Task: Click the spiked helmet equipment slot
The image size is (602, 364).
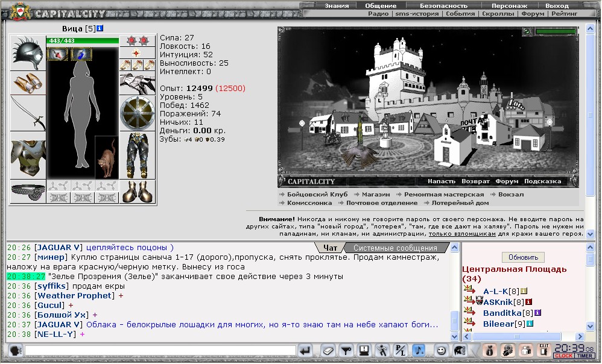Action: [28, 53]
